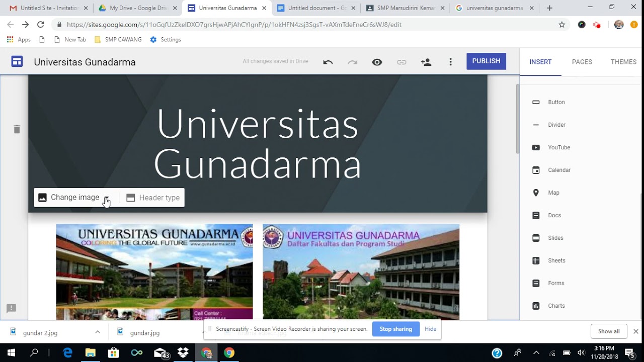Switch to the INSERT tab

point(540,62)
